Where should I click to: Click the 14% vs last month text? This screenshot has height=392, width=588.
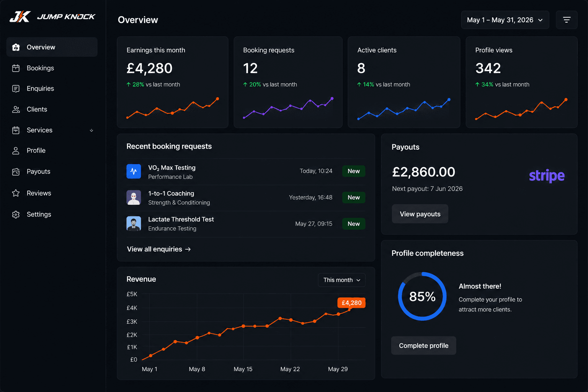tap(386, 85)
